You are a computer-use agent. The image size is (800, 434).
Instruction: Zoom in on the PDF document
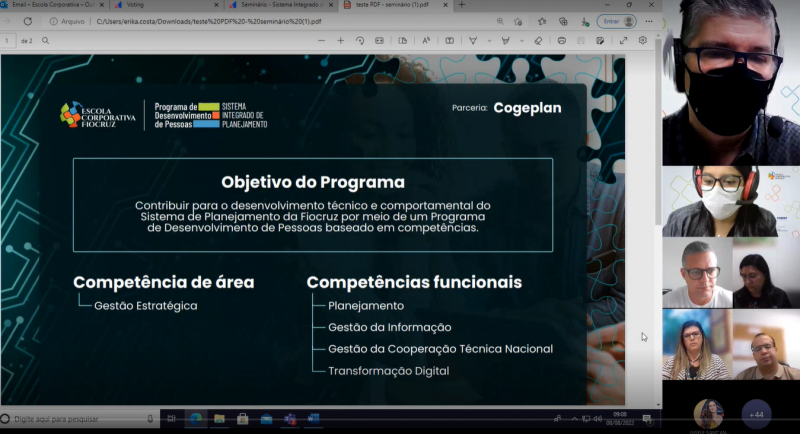[340, 41]
